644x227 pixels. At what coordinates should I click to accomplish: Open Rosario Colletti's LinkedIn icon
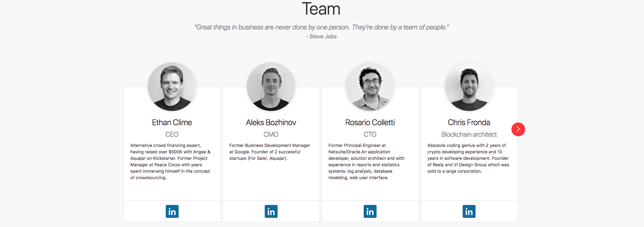(370, 211)
